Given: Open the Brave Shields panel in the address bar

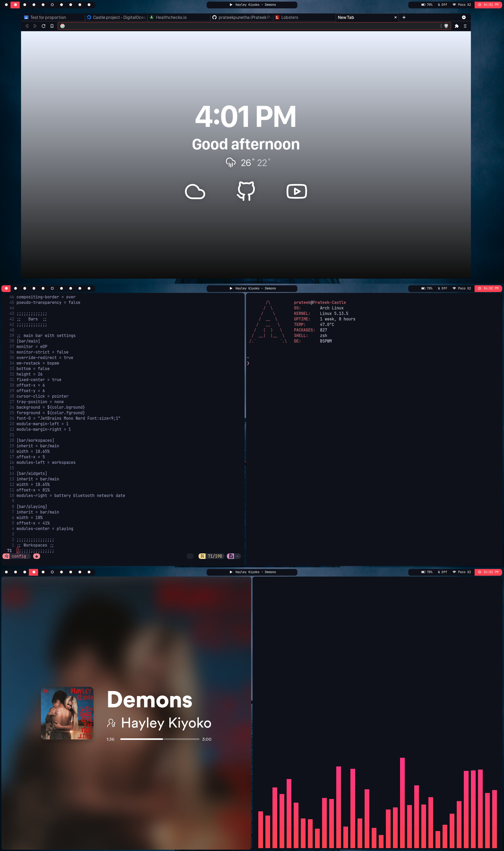Looking at the screenshot, I should coord(446,26).
